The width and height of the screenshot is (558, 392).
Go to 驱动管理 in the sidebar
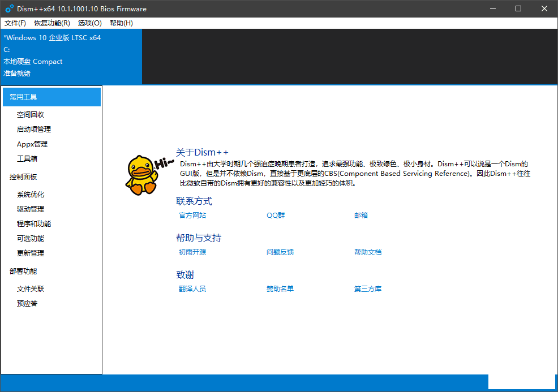31,209
